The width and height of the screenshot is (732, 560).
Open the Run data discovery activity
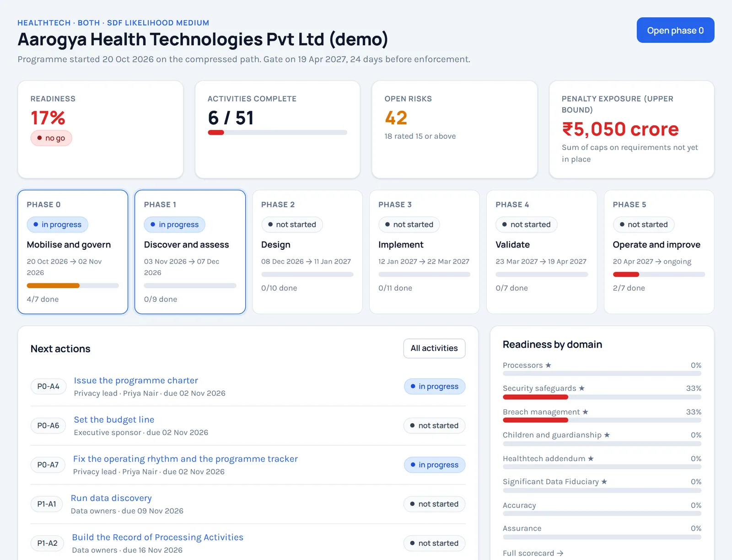[x=111, y=498]
